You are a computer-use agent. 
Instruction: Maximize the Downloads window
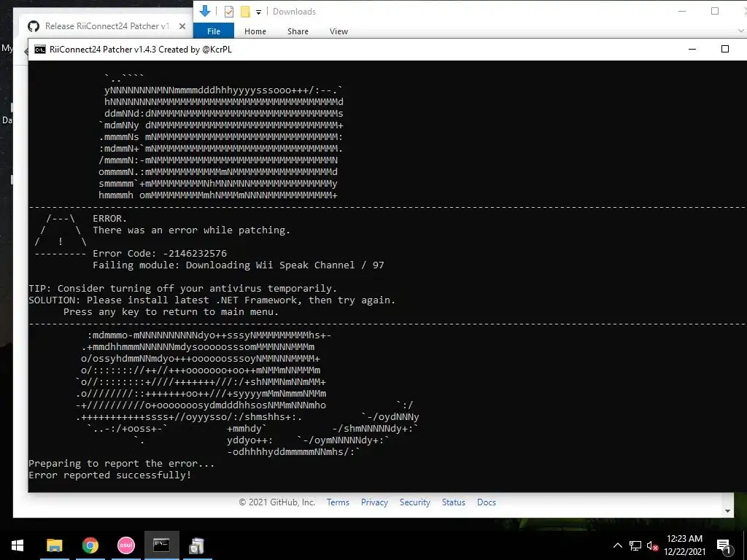click(x=715, y=11)
